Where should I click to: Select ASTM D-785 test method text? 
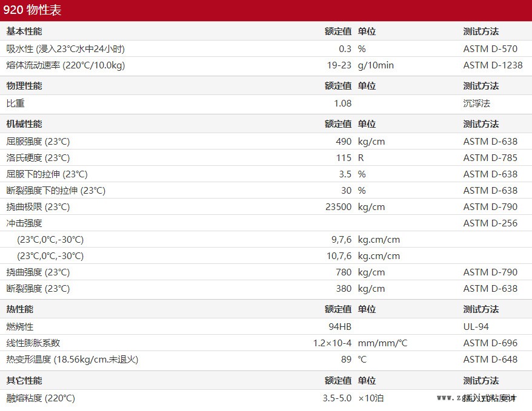490,158
